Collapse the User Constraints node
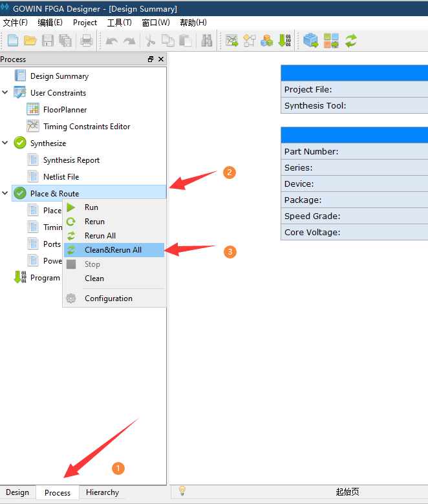Screen dimensions: 428x504 click(x=5, y=92)
